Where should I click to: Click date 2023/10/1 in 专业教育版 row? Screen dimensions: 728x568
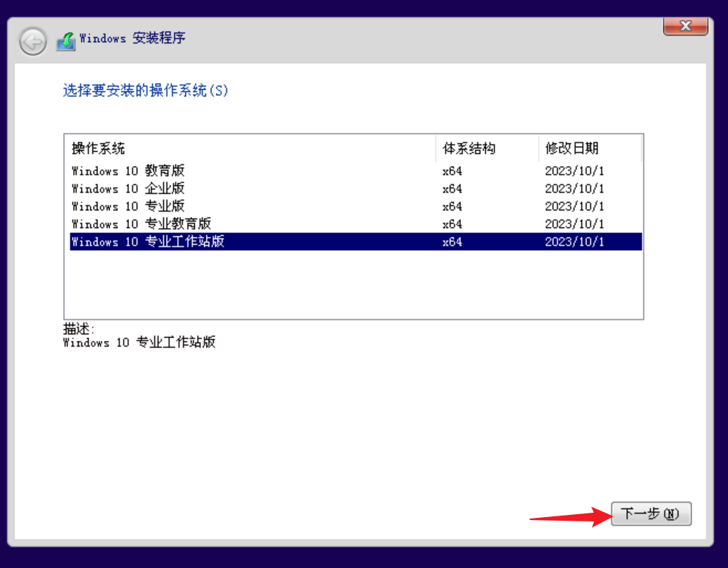pyautogui.click(x=575, y=224)
